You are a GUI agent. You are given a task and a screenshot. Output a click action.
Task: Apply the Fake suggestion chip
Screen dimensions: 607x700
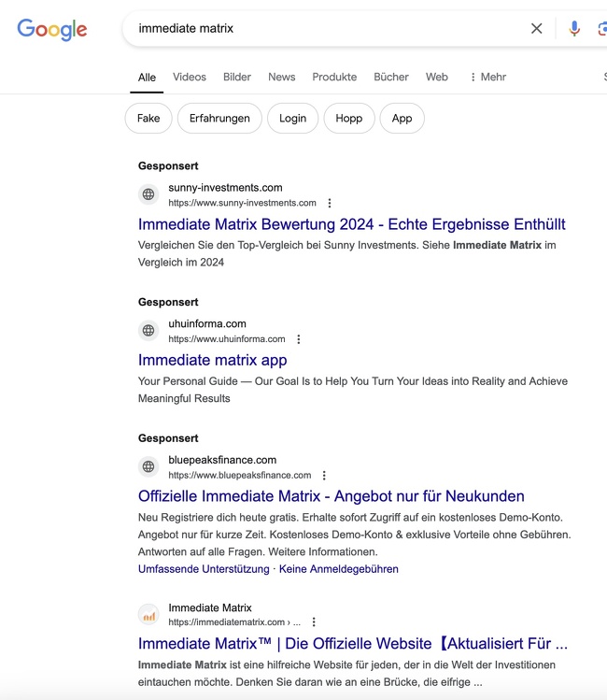[148, 119]
